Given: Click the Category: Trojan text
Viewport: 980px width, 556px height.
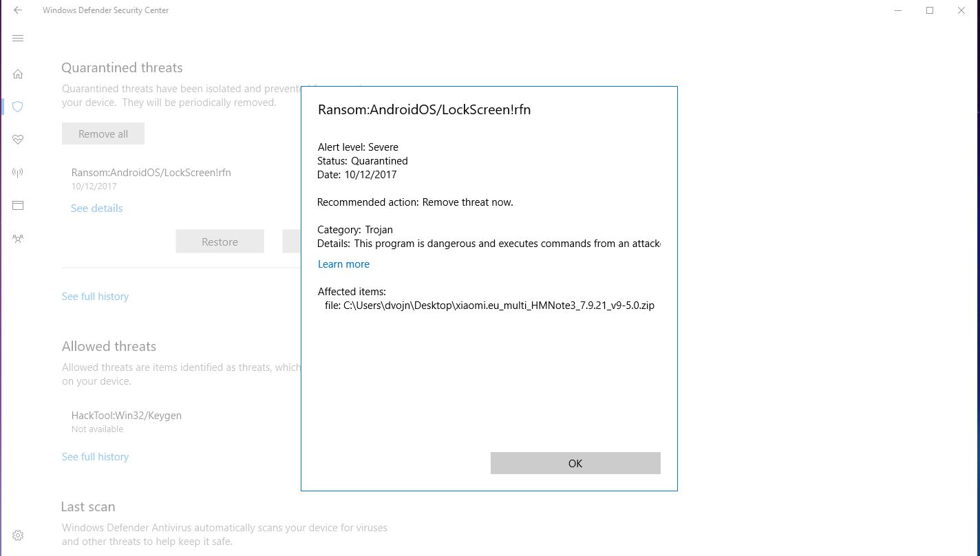Looking at the screenshot, I should 355,230.
